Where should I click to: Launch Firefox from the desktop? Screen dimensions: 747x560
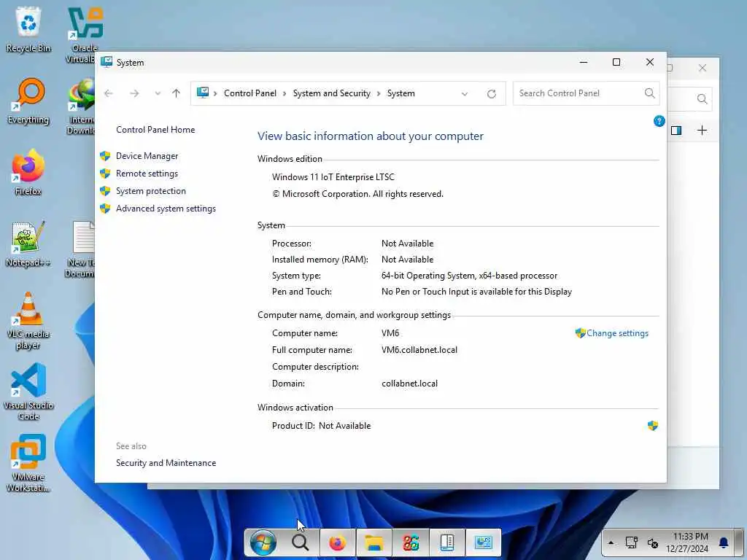point(28,172)
